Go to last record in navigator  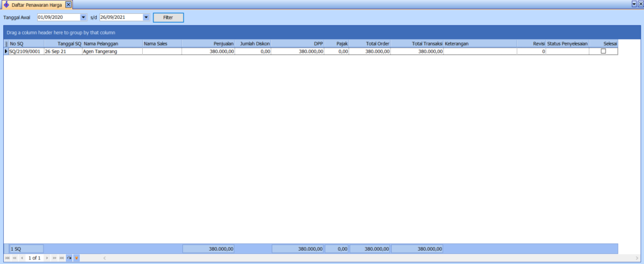click(62, 258)
